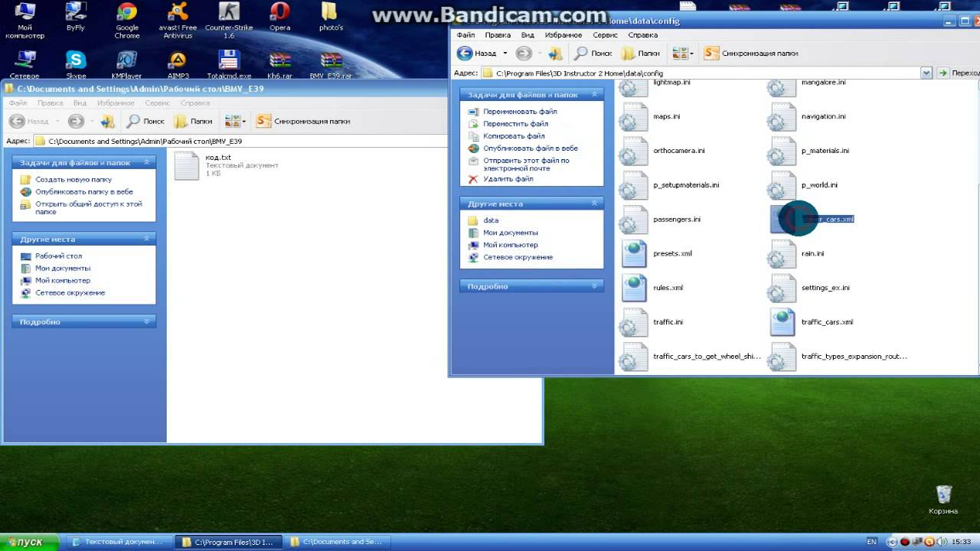Viewport: 980px width, 551px height.
Task: Select the traffic_cars.xml file
Action: [x=812, y=322]
